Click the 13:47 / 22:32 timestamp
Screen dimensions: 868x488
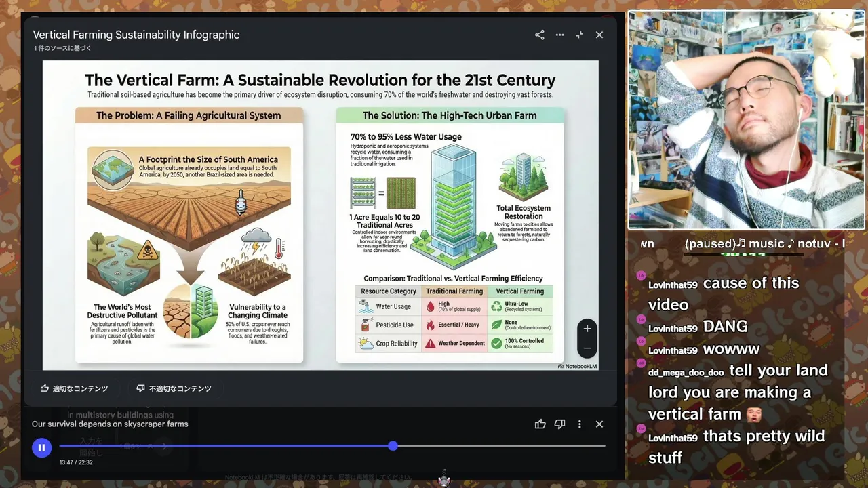click(x=76, y=462)
